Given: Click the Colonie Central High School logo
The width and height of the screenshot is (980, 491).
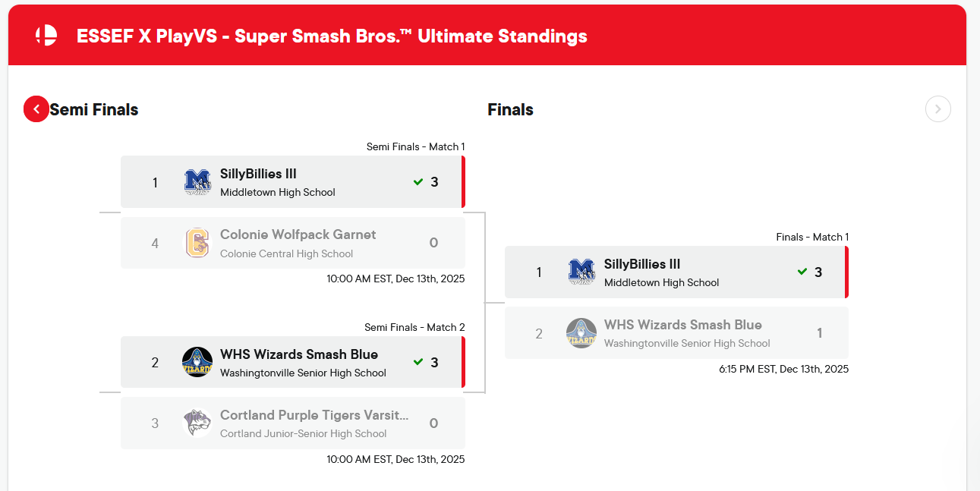Looking at the screenshot, I should 197,243.
